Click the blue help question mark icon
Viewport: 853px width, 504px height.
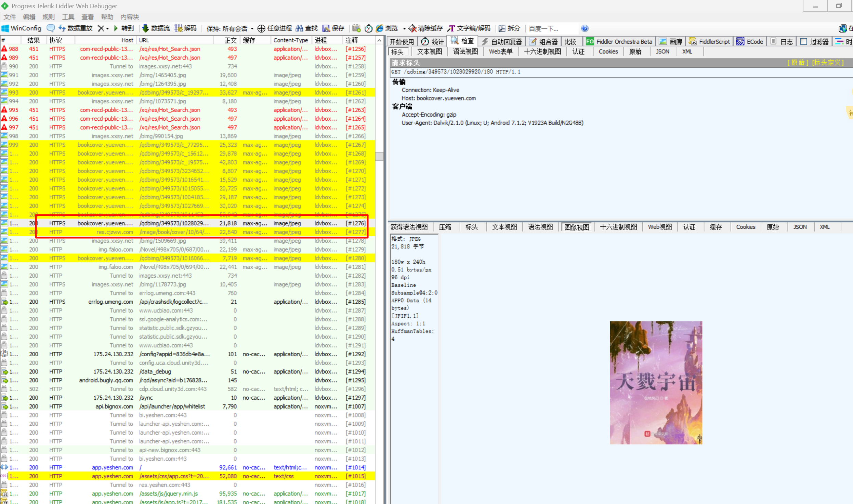(x=585, y=28)
